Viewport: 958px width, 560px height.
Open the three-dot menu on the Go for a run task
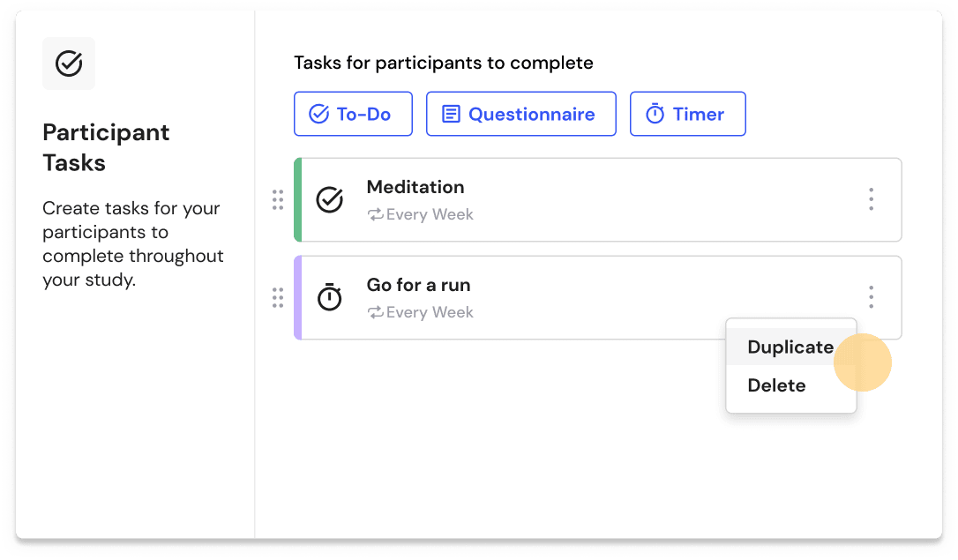[872, 297]
